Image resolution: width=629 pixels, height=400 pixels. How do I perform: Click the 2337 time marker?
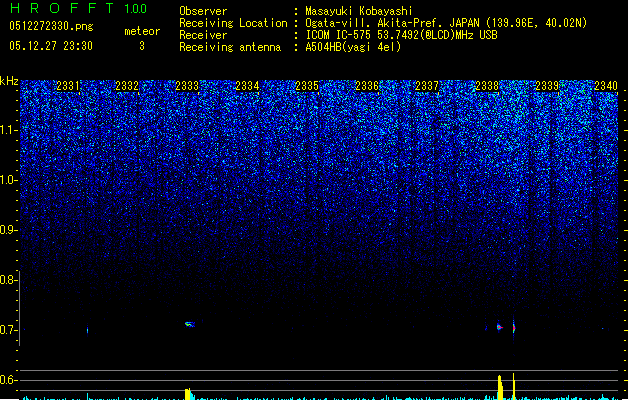point(427,86)
